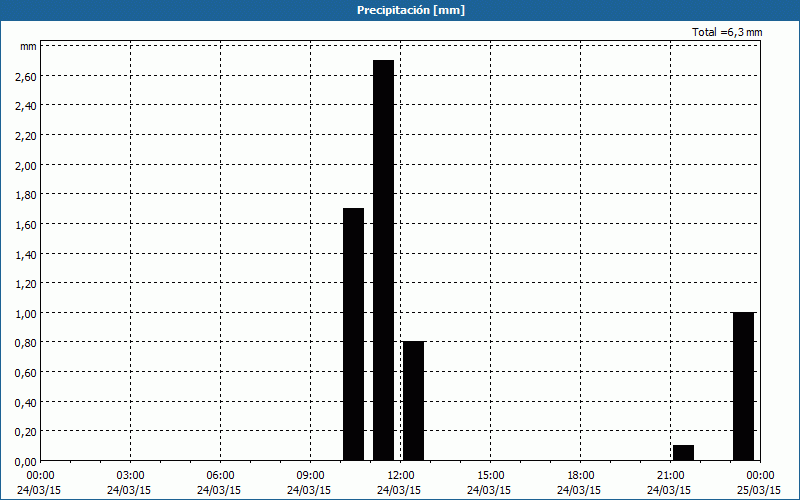Click the 'Total =6,3 mm' label
This screenshot has width=800, height=500.
[727, 32]
